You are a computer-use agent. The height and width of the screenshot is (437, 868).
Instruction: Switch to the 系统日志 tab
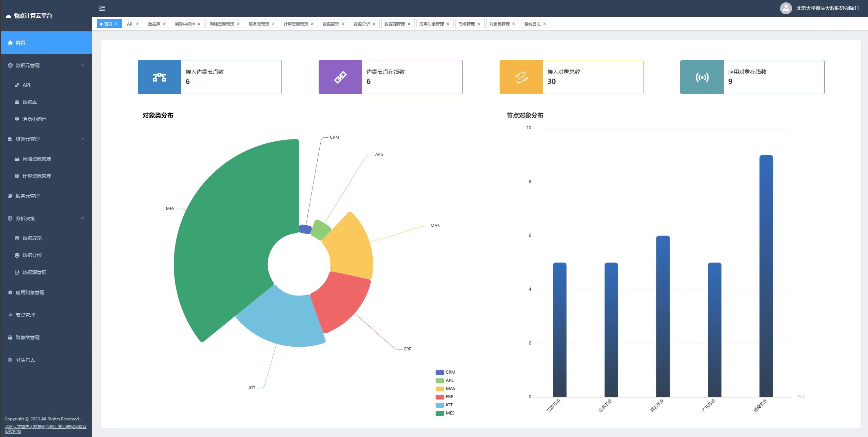pyautogui.click(x=532, y=24)
